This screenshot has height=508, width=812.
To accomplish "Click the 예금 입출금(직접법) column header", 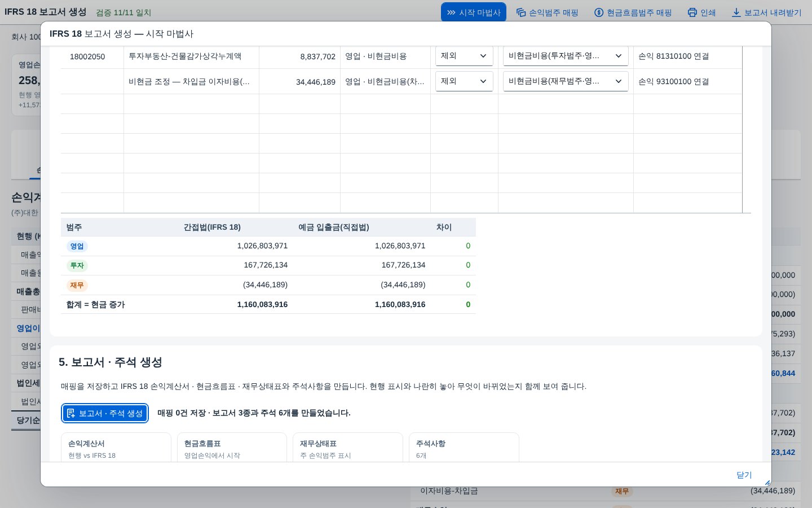I will tap(334, 227).
